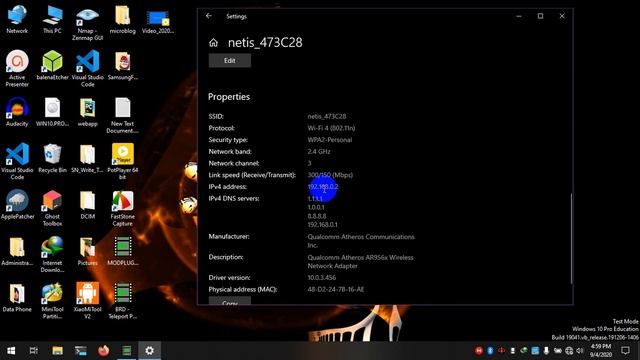640x360 pixels.
Task: Click the MAC address 48-D2-24-7B-16-AE
Action: (336, 289)
